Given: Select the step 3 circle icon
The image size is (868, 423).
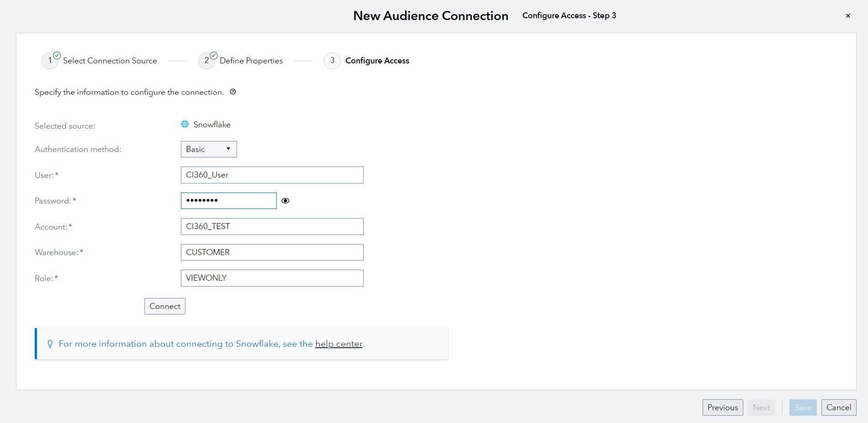Looking at the screenshot, I should click(x=332, y=60).
